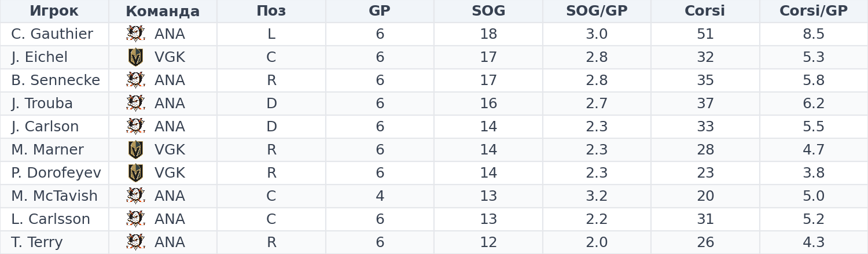Sort table by the SOG column header
The image size is (868, 254).
pos(488,11)
